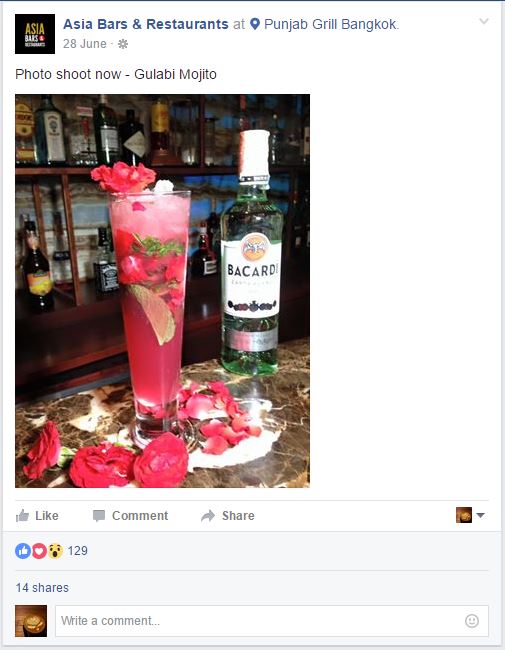View the 129 reactions count
The width and height of the screenshot is (505, 650).
click(78, 551)
